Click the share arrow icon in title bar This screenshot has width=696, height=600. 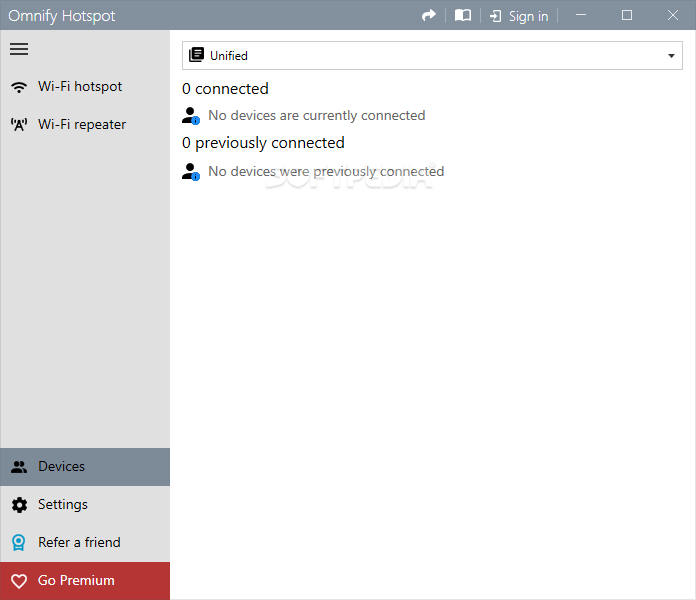429,16
